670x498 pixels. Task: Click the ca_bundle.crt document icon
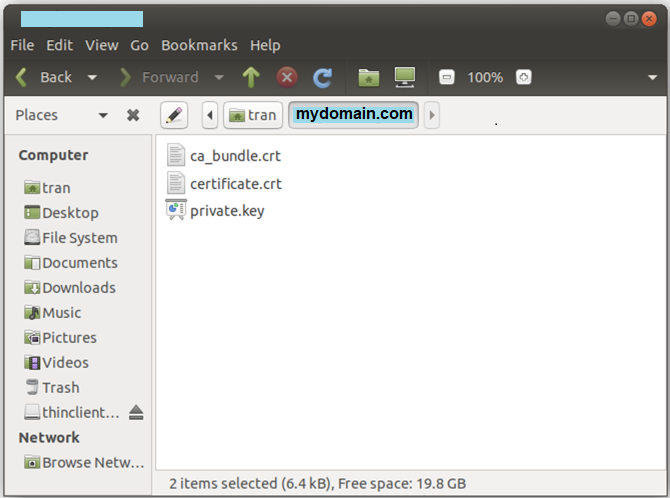176,155
